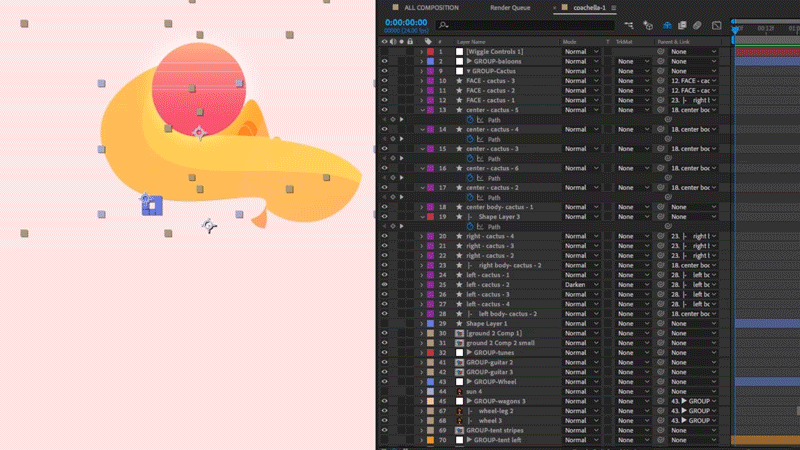Image resolution: width=800 pixels, height=450 pixels.
Task: Open blending Mode dropdown for left - cactus - 2
Action: pos(581,285)
